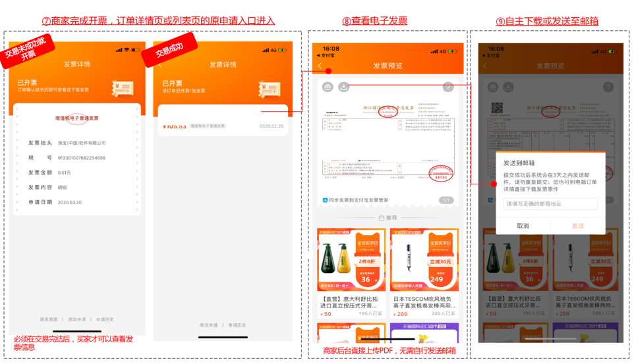
Task: Return to 支付宝 via status bar link at 16:08 on undimmed preview
Action: point(326,55)
